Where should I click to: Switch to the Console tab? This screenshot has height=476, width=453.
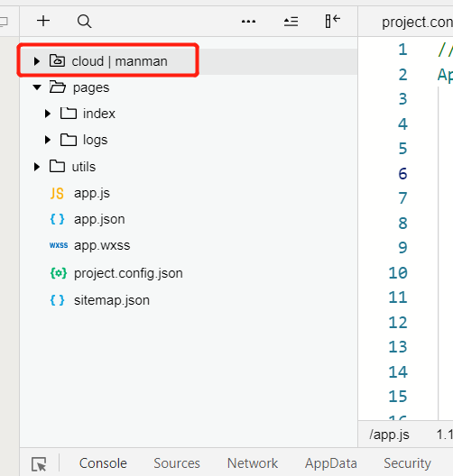[x=103, y=463]
